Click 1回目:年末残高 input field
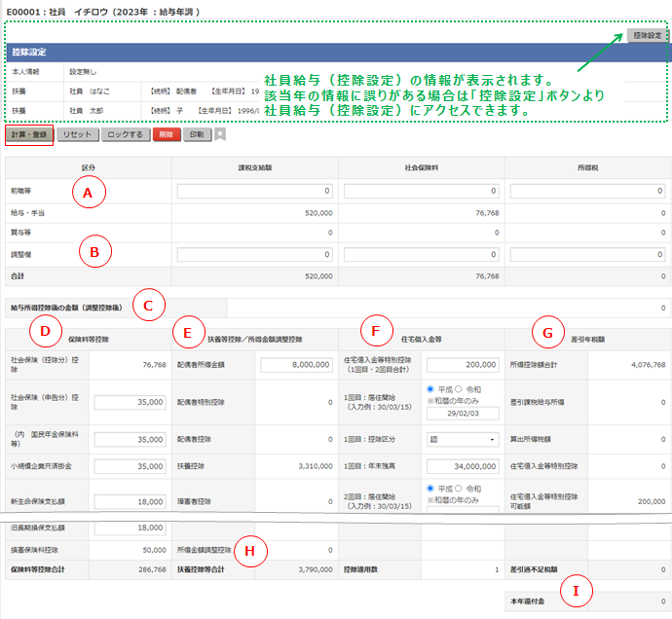 [x=463, y=466]
